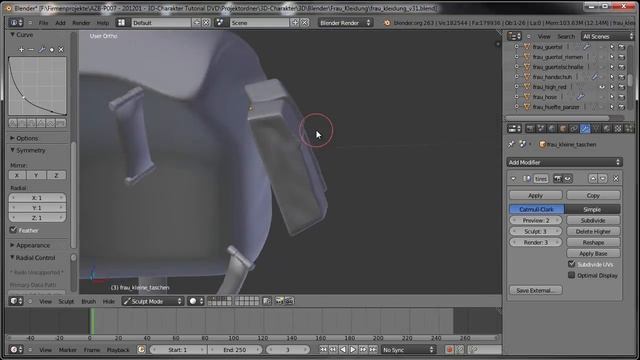Open the top Render menu
The image size is (640, 360).
pyautogui.click(x=81, y=22)
